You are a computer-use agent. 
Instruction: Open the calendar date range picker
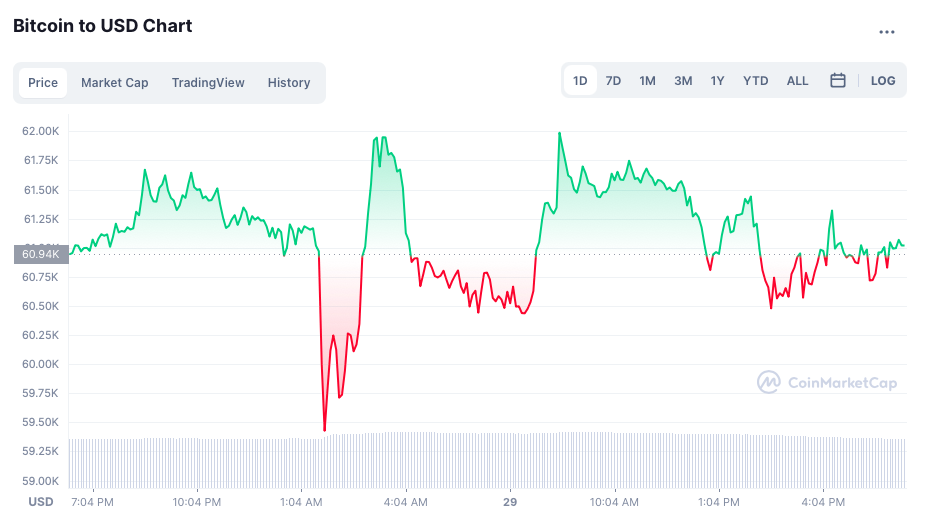(838, 81)
